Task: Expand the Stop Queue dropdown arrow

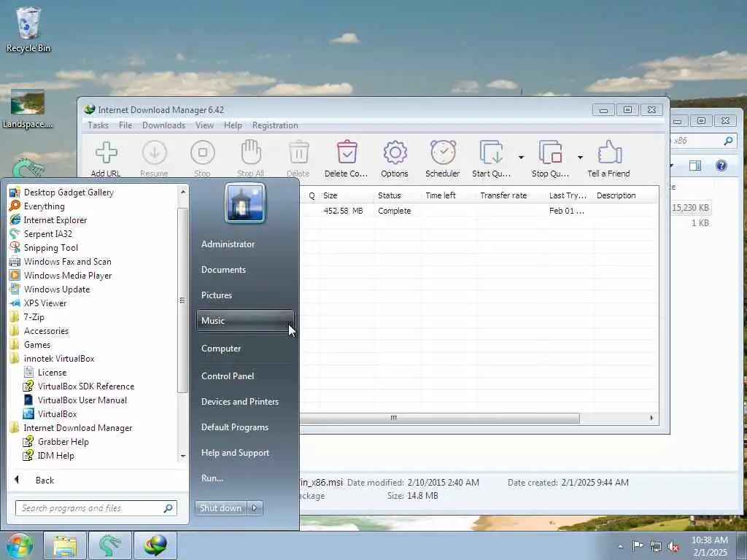Action: (580, 157)
